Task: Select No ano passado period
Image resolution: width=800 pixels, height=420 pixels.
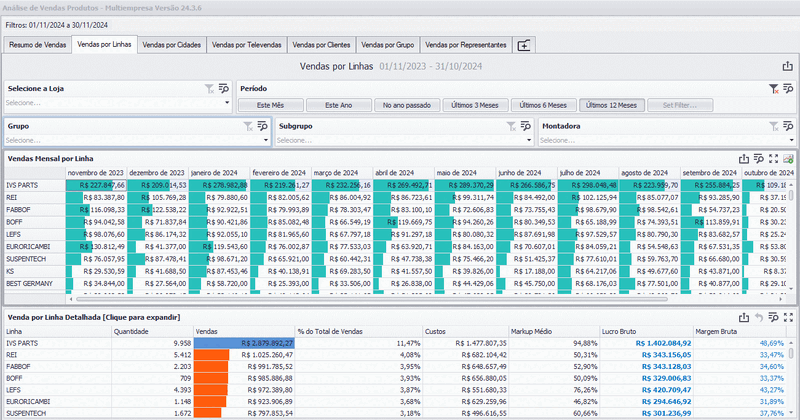Action: pos(407,105)
